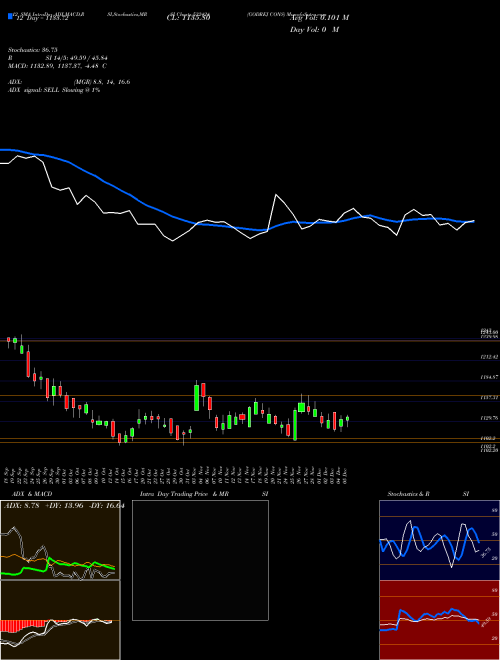Click the sharp peak in the white price line
Image resolution: width=500 pixels, height=660 pixels.
(x=276, y=194)
